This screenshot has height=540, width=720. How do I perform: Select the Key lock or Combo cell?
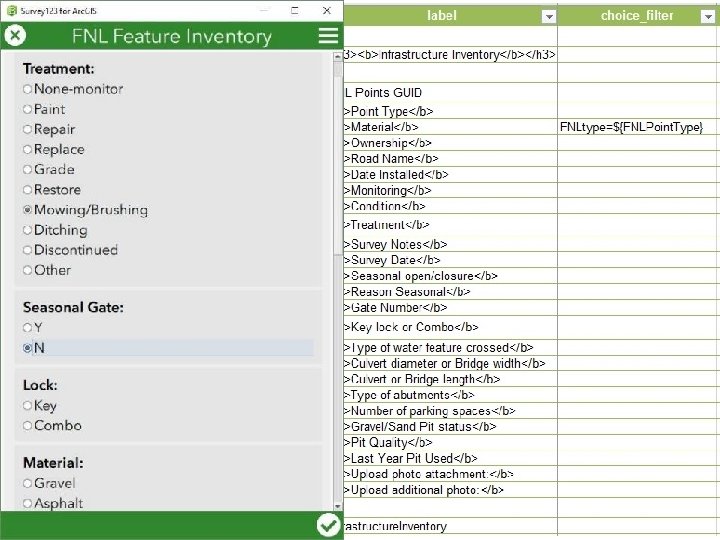coord(450,327)
